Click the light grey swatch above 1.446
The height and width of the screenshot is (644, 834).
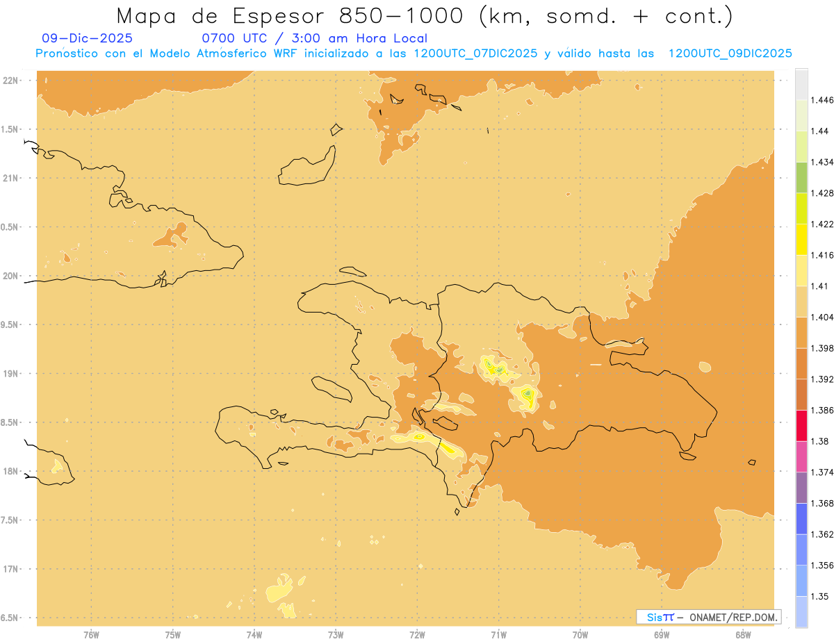click(x=801, y=85)
